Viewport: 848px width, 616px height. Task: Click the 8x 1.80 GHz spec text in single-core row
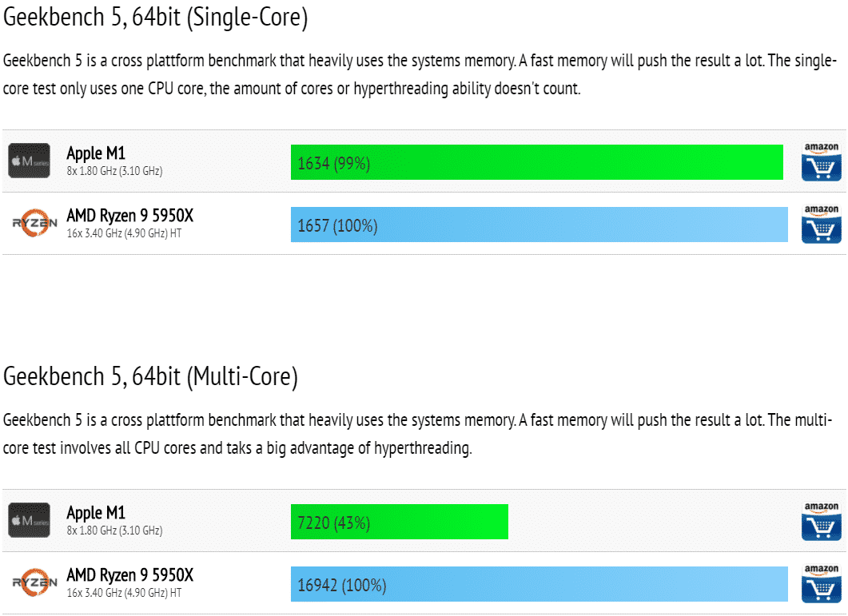click(x=114, y=171)
